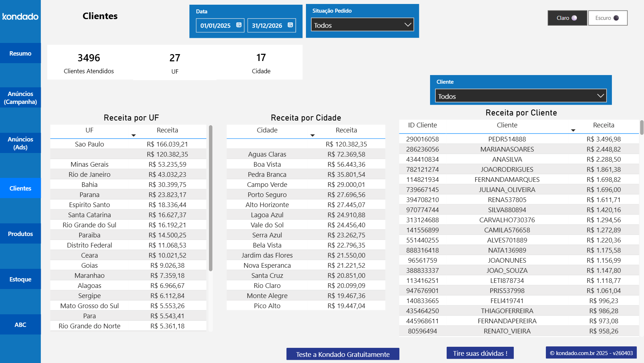This screenshot has height=363, width=644.
Task: Open the end date calendar picker
Action: [290, 25]
